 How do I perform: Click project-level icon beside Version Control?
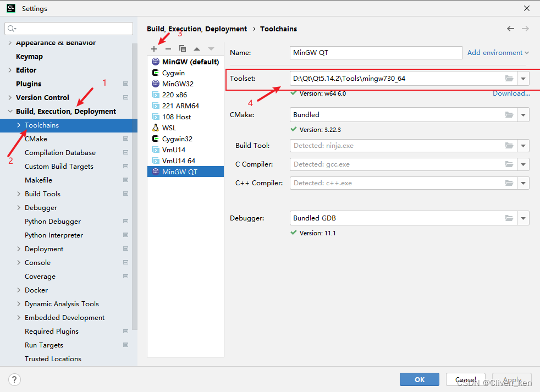pyautogui.click(x=126, y=97)
